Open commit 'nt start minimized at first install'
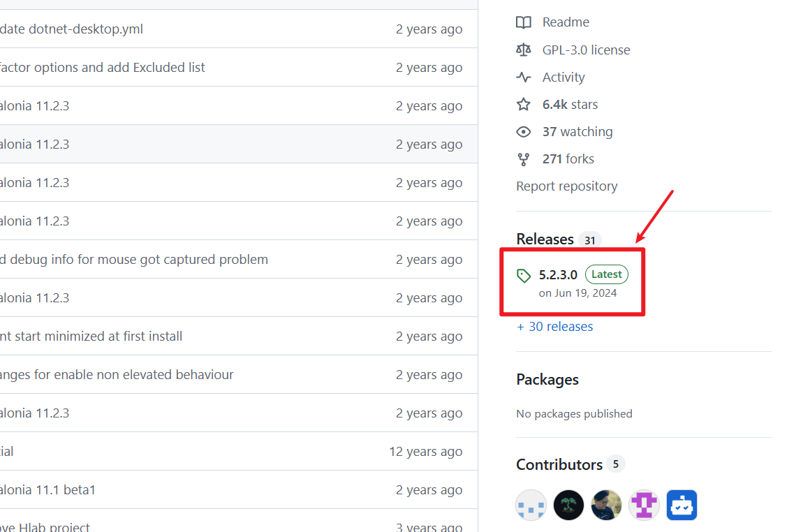Screen dimensions: 810x532 (x=91, y=337)
